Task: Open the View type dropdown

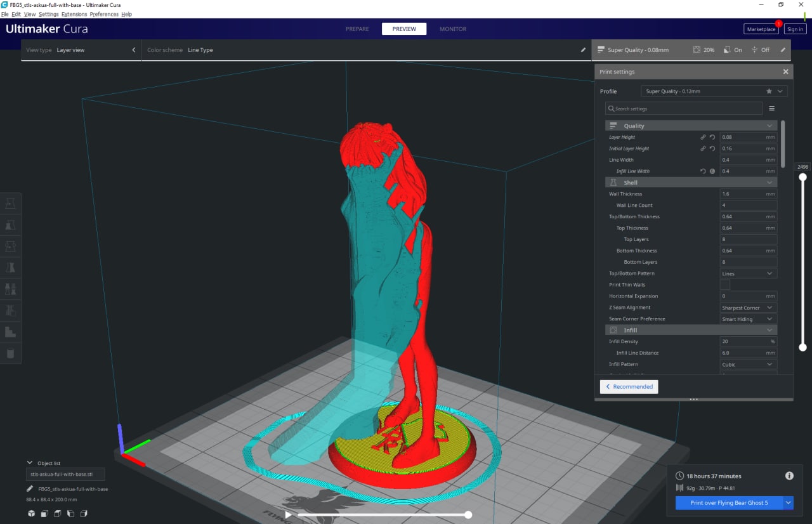Action: 81,50
